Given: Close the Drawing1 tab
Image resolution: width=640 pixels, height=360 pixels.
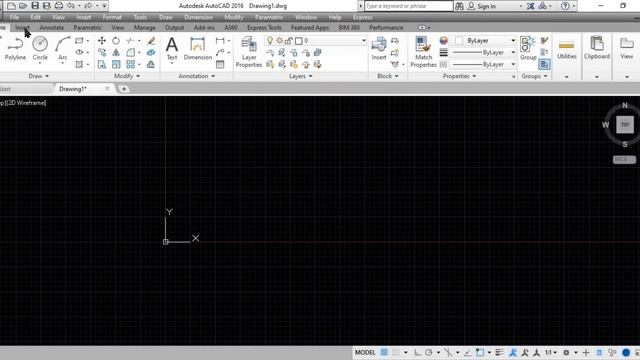Looking at the screenshot, I should [x=107, y=89].
